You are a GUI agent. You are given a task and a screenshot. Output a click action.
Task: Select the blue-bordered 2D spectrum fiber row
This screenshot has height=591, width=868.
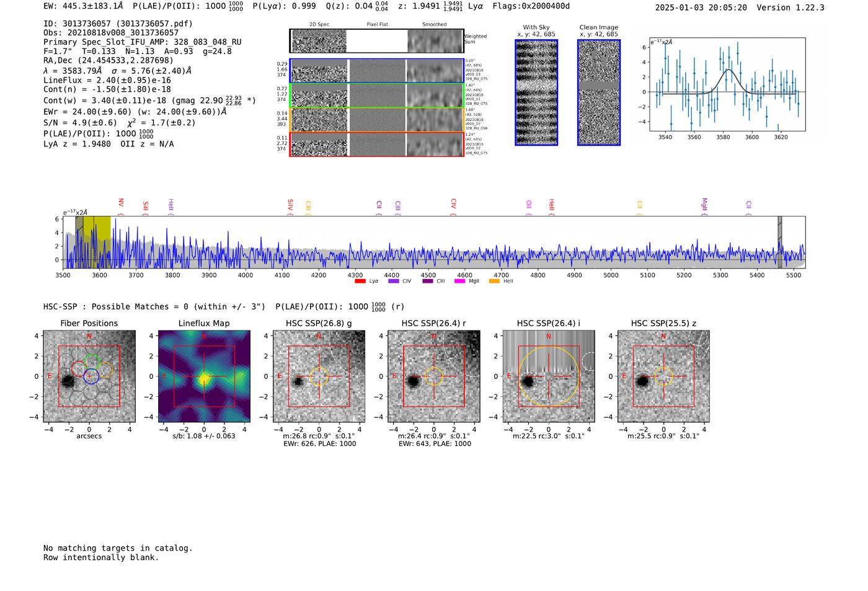coord(377,71)
